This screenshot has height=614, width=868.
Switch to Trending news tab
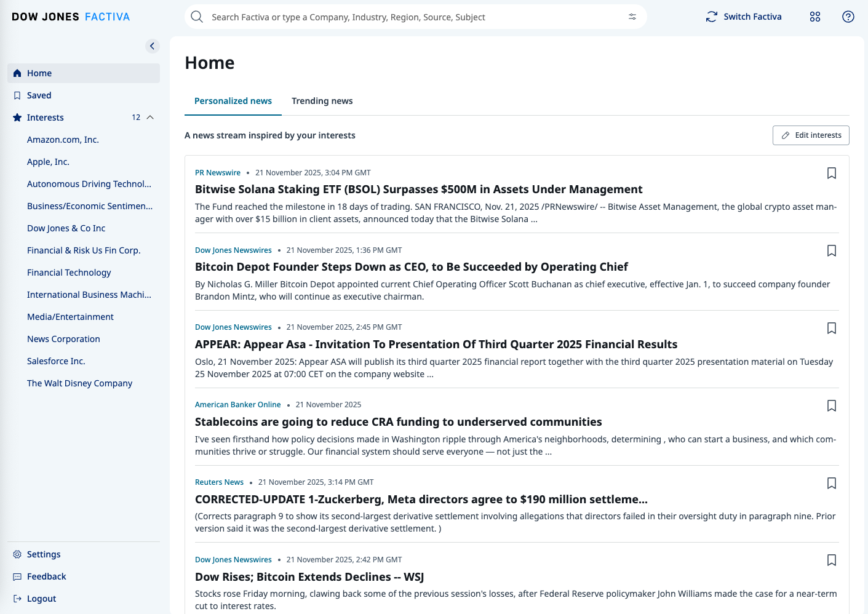click(x=322, y=101)
